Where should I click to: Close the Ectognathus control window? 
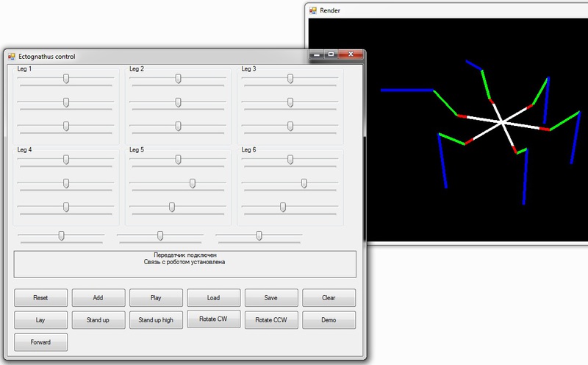tap(351, 55)
